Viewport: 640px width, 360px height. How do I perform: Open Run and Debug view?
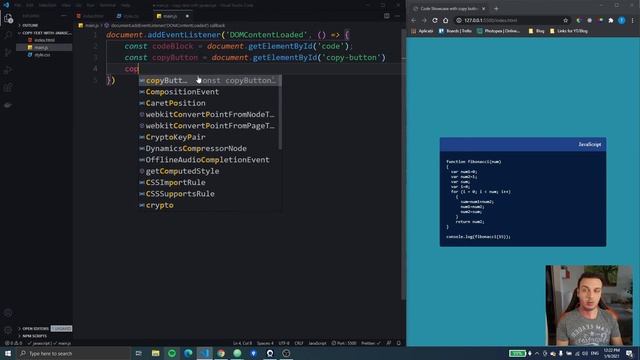pyautogui.click(x=8, y=70)
